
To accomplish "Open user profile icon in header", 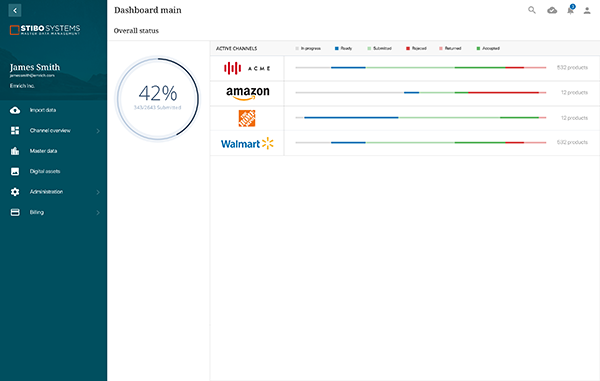I will pos(587,10).
